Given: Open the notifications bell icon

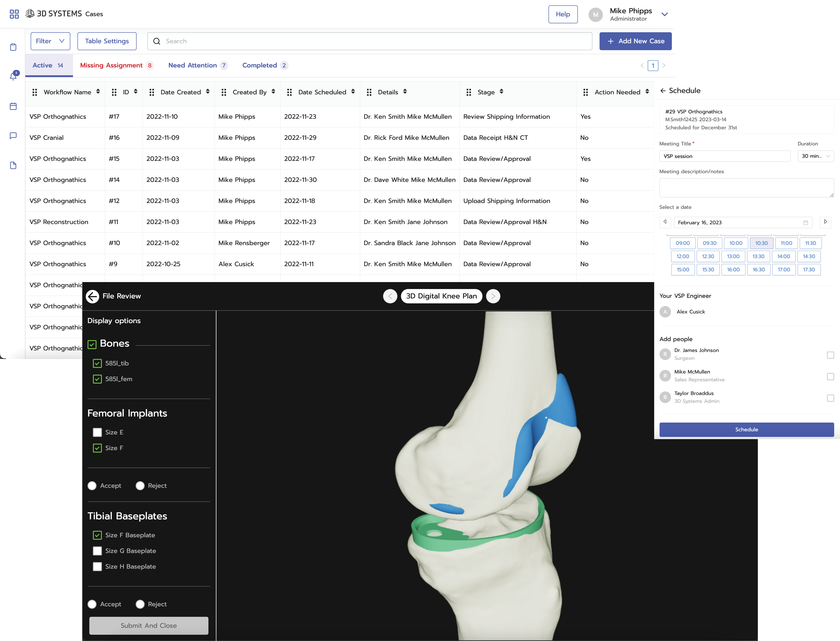Looking at the screenshot, I should click(x=13, y=76).
